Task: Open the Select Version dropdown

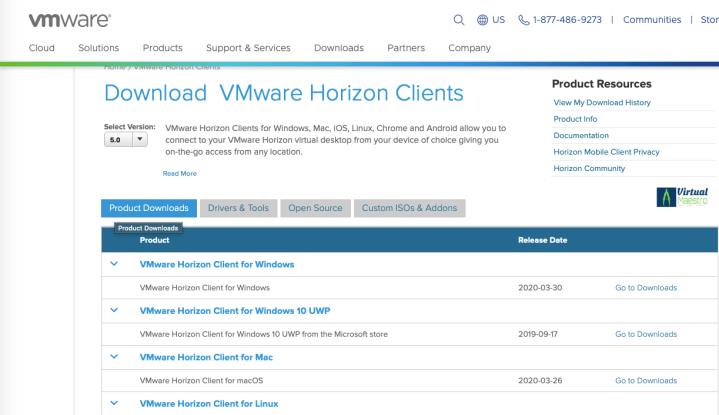Action: click(126, 140)
